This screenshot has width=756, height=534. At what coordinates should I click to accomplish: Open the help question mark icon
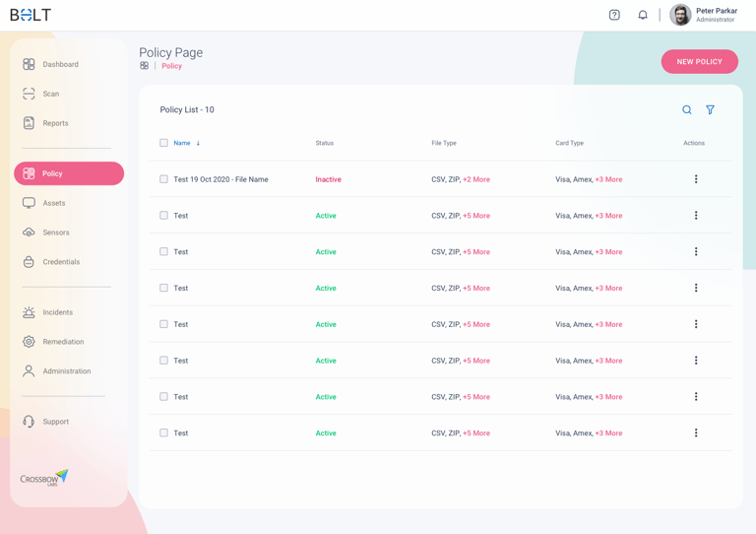point(614,15)
